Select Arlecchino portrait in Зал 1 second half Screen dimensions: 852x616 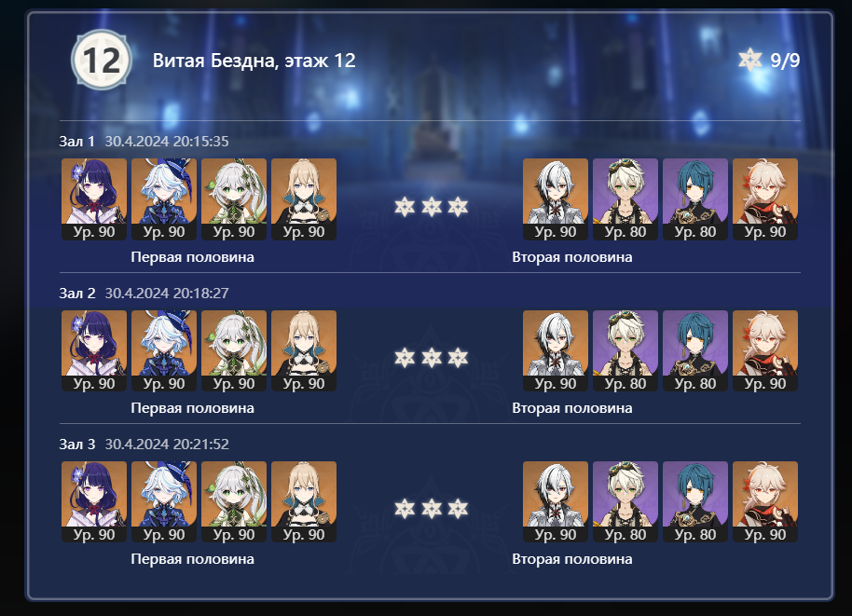[x=556, y=198]
